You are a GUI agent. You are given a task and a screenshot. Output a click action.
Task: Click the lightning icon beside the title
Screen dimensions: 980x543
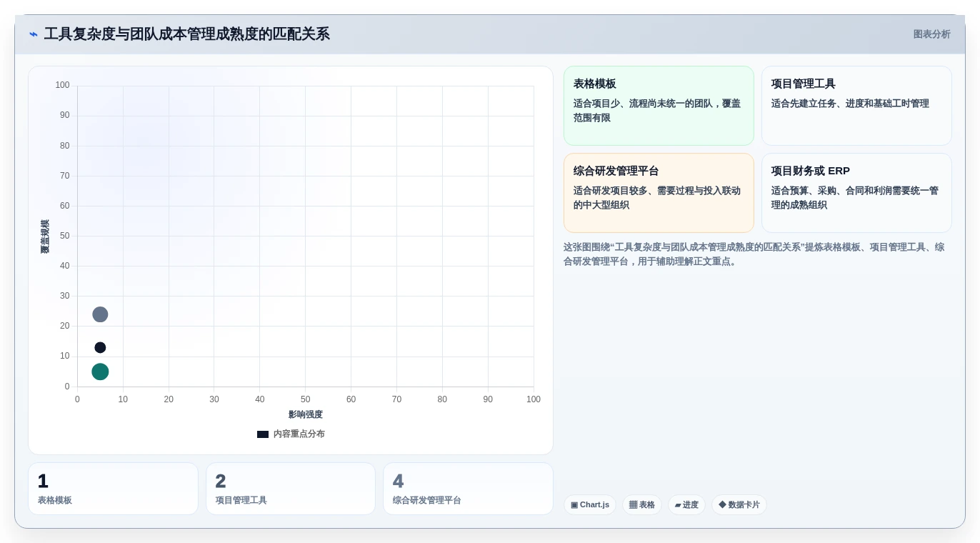click(x=34, y=34)
